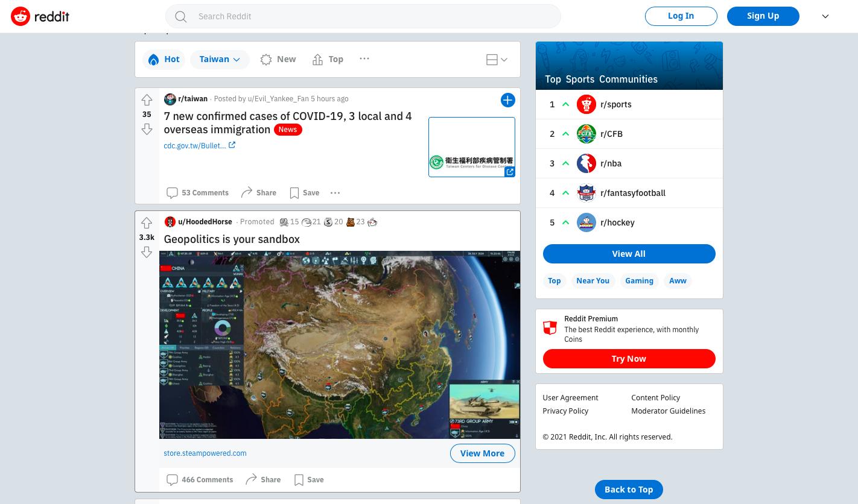Downvote the COVID-19 cases post
This screenshot has width=858, height=504.
tap(147, 129)
